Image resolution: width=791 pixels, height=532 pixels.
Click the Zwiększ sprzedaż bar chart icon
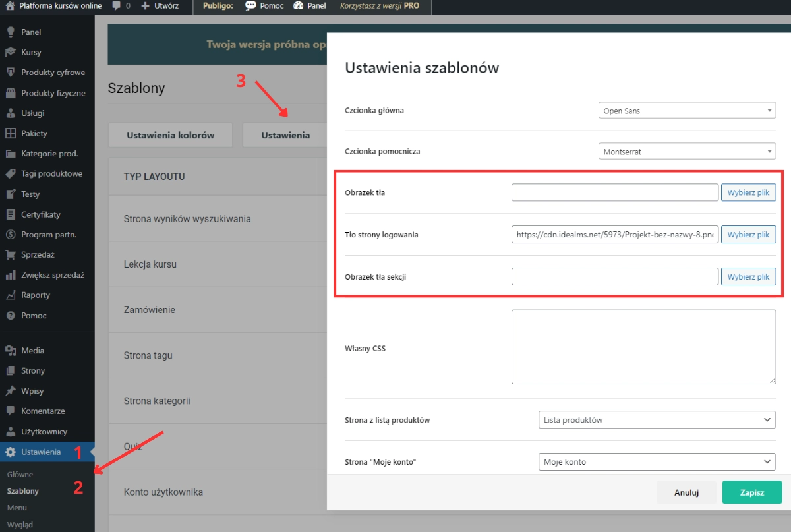[10, 275]
